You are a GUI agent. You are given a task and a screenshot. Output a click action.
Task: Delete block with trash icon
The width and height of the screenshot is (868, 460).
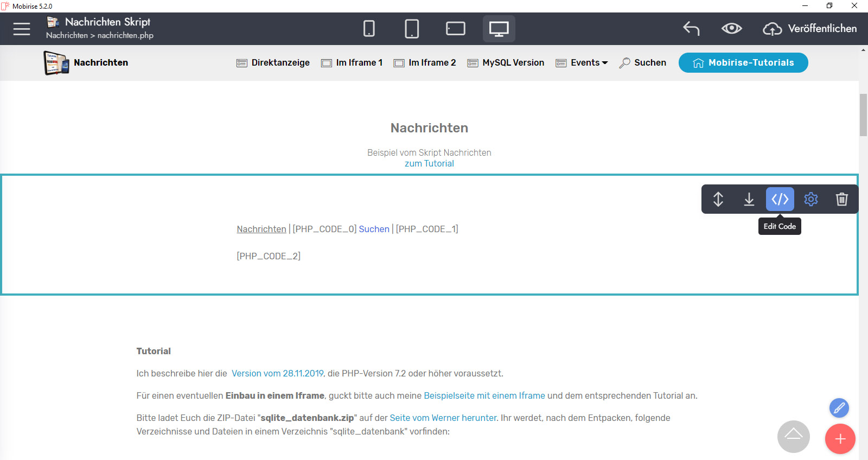coord(841,199)
